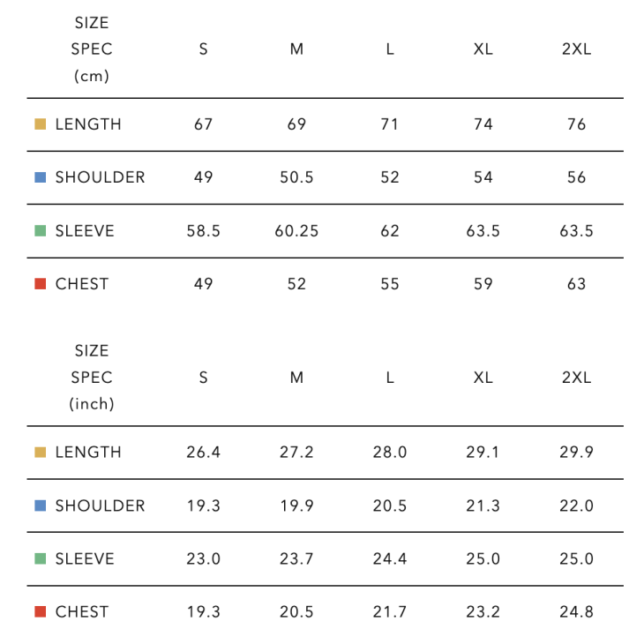
Task: Click the red CHEST swatch in cm table
Action: click(40, 284)
